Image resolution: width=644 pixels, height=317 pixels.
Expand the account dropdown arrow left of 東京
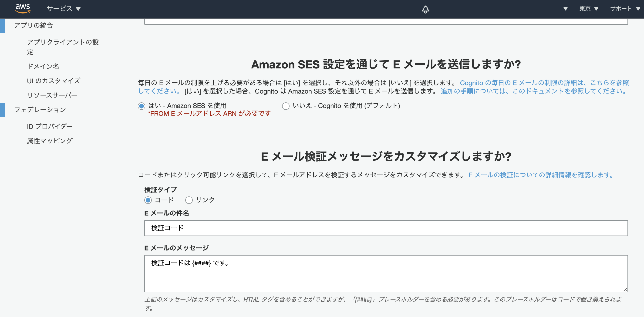pyautogui.click(x=565, y=9)
